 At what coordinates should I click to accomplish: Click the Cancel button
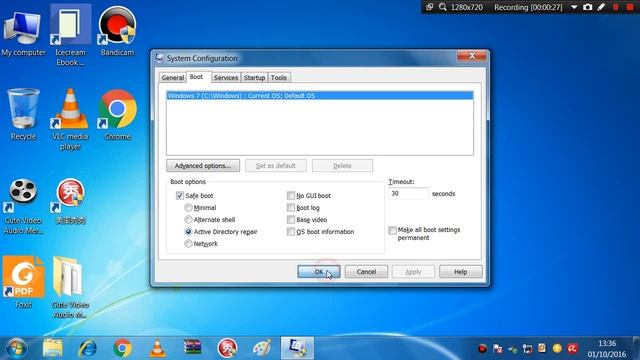click(x=366, y=272)
